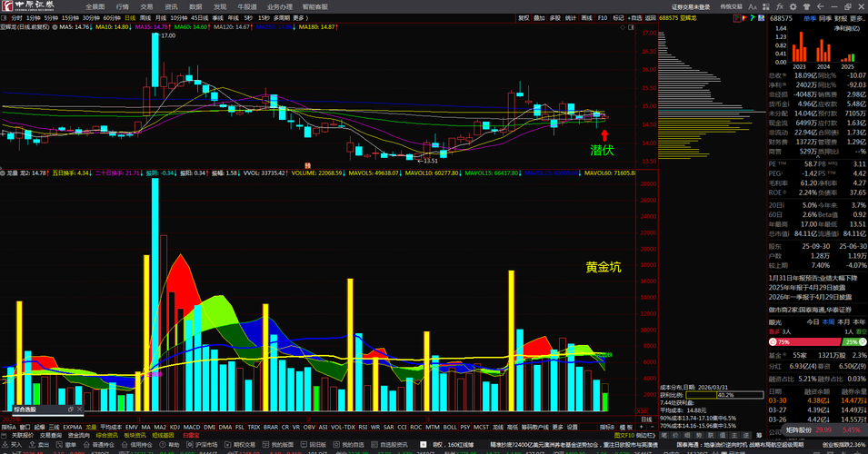
Task: Click the 我的版面 layout icon
Action: [x=265, y=445]
